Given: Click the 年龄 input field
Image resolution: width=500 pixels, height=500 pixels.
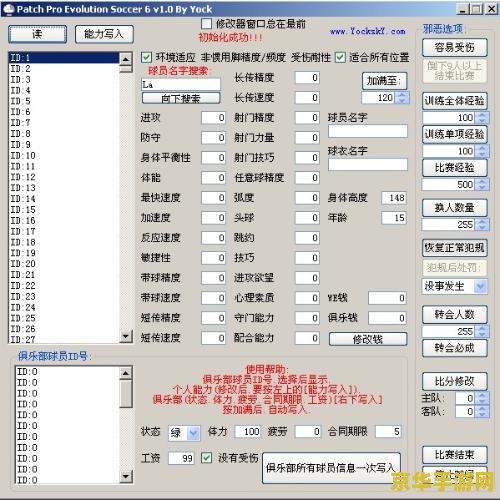Looking at the screenshot, I should pos(394,218).
